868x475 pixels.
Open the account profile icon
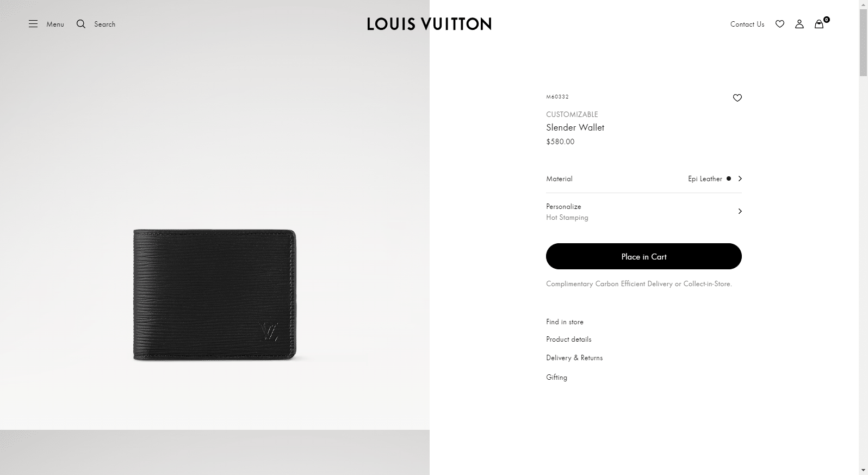[x=799, y=24]
